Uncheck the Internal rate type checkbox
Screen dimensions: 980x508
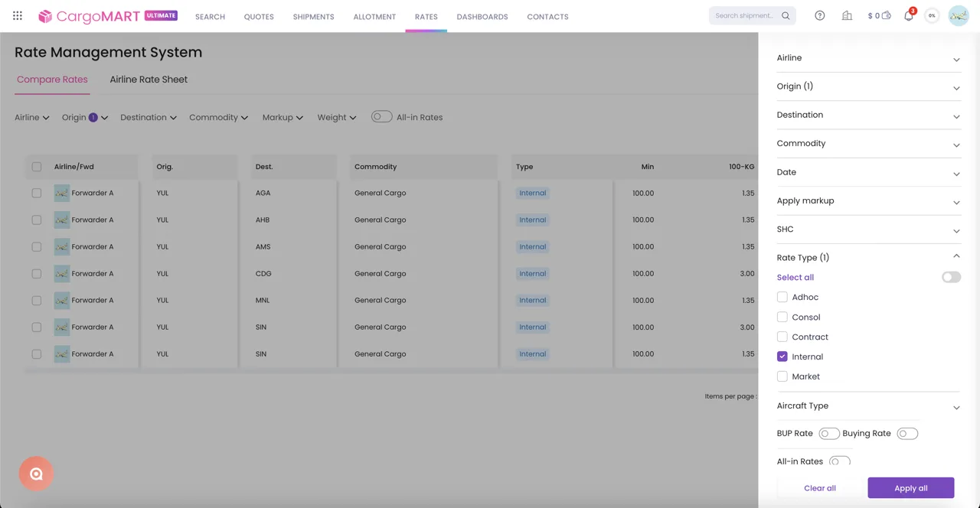[x=782, y=357]
